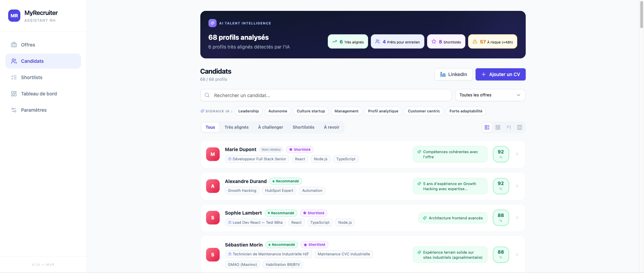The width and height of the screenshot is (644, 273).
Task: Open the Toutes les offres dropdown
Action: [490, 95]
